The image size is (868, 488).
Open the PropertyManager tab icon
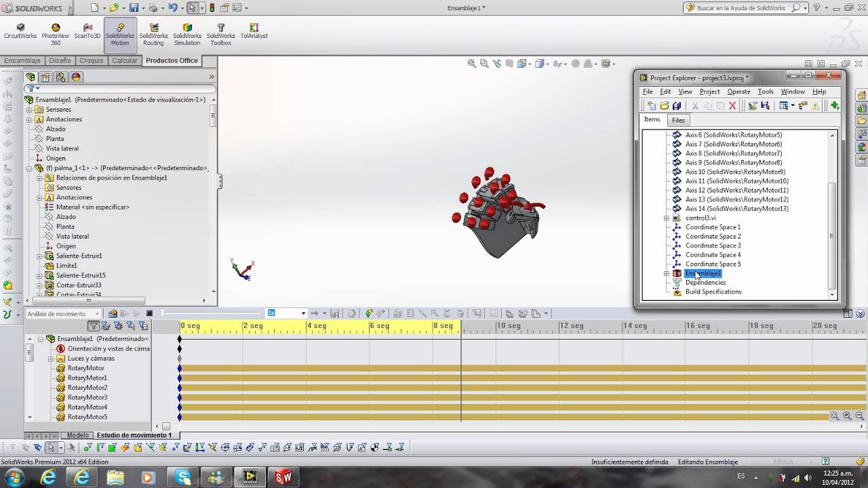coord(45,77)
